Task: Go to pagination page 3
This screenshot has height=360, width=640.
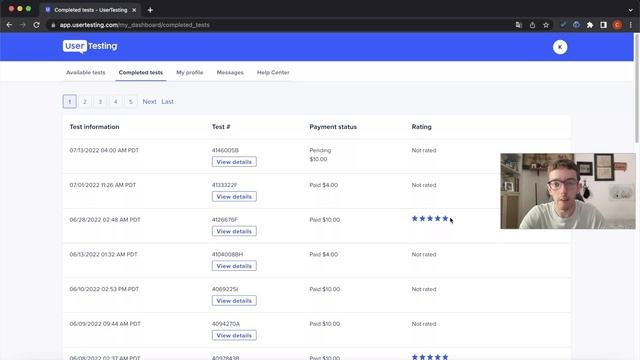Action: pos(100,102)
